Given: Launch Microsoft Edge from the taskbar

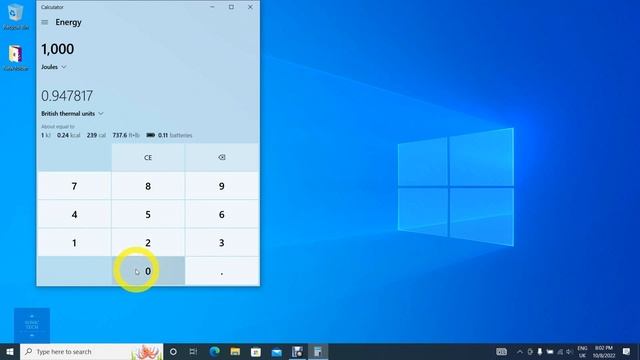Looking at the screenshot, I should coord(215,351).
